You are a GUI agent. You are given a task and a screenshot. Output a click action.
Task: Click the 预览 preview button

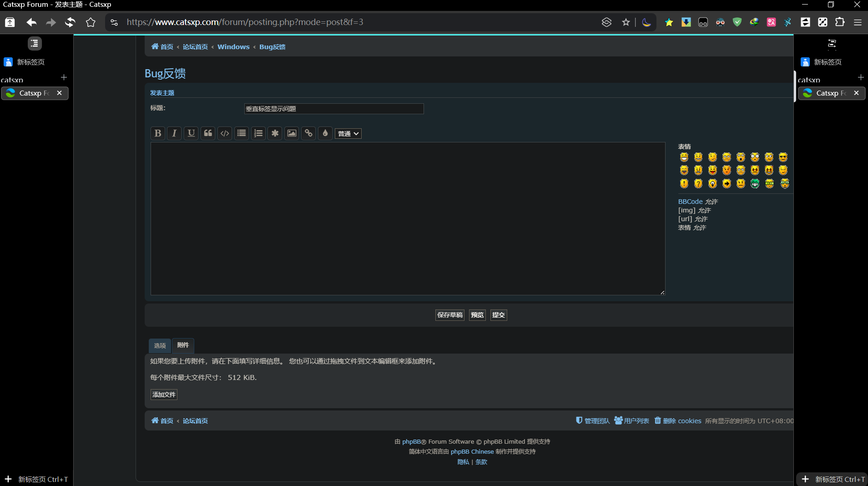[477, 315]
